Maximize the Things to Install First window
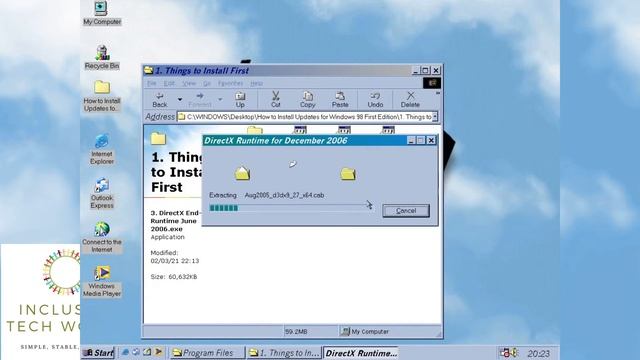This screenshot has height=360, width=640. click(x=425, y=70)
